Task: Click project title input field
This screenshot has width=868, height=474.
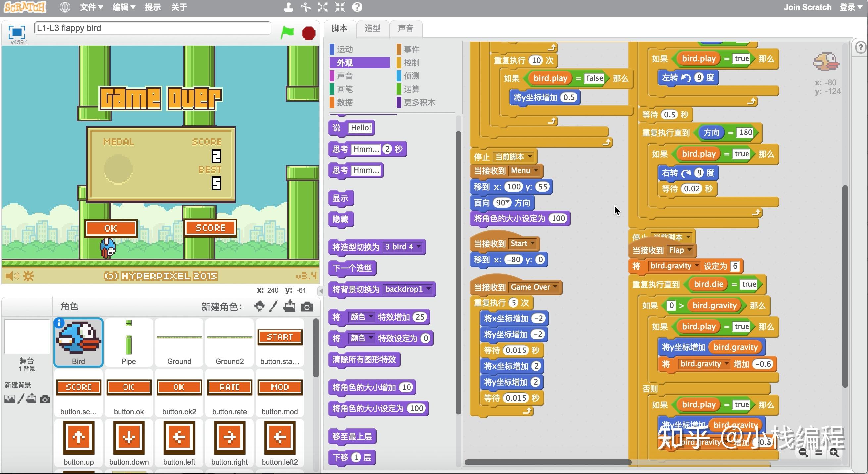Action: click(152, 28)
